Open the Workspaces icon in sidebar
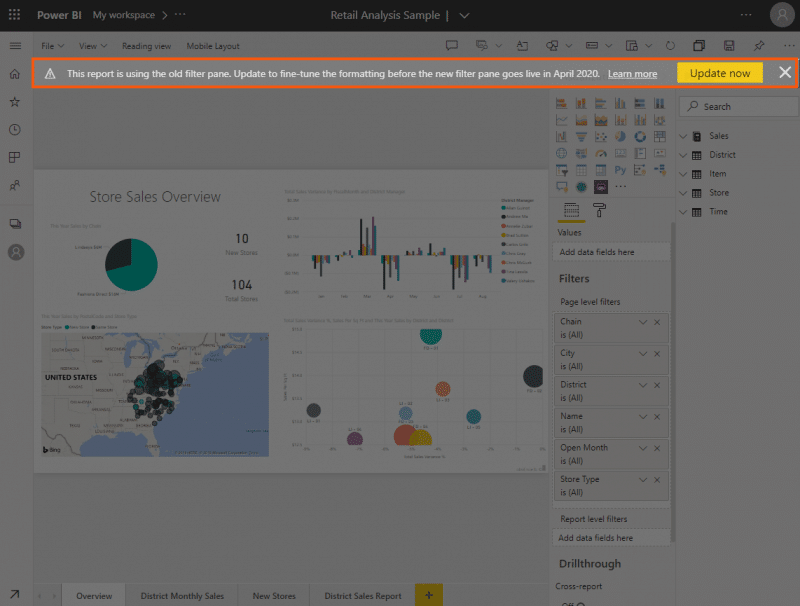800x606 pixels. [x=15, y=224]
